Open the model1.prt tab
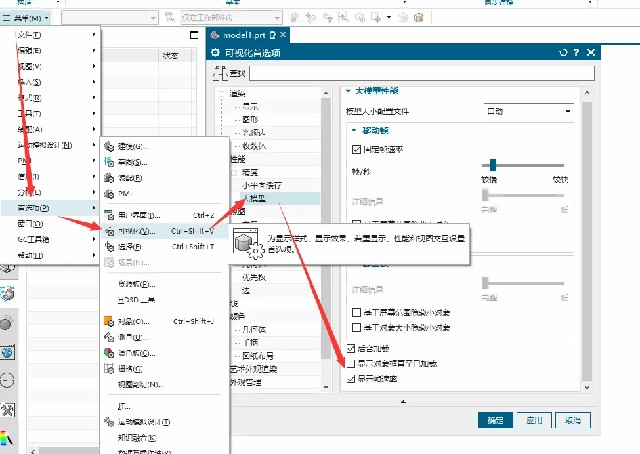This screenshot has width=640, height=454. pyautogui.click(x=241, y=35)
